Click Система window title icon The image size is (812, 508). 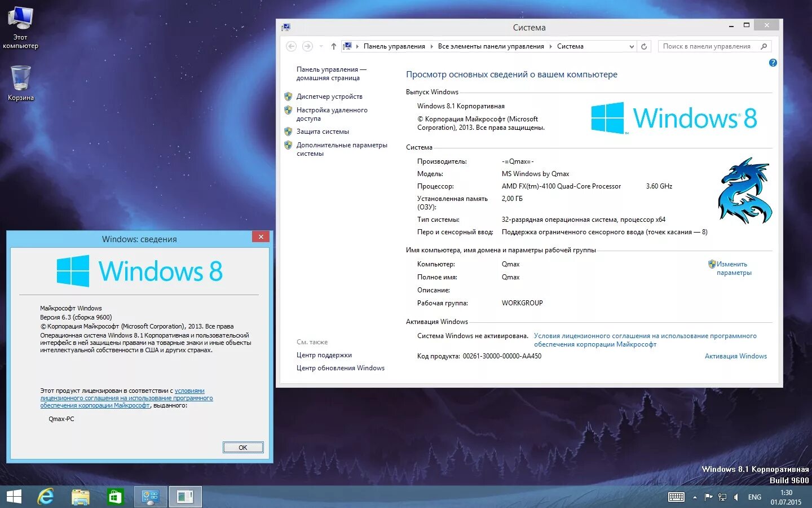click(x=286, y=27)
